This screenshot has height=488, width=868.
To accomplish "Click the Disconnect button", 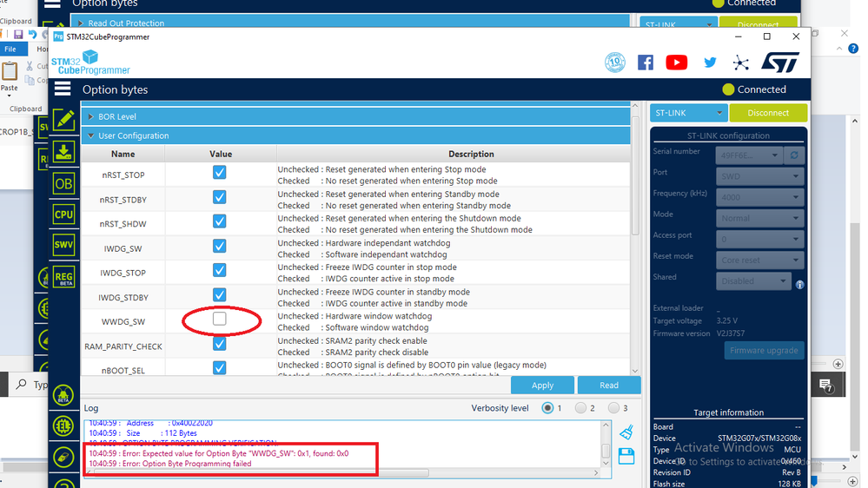I will click(768, 113).
